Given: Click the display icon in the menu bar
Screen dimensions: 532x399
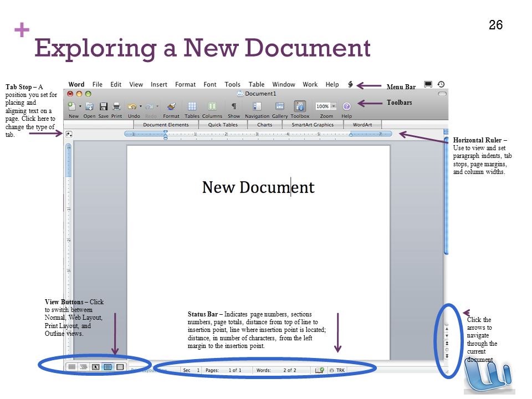Looking at the screenshot, I should pyautogui.click(x=428, y=84).
